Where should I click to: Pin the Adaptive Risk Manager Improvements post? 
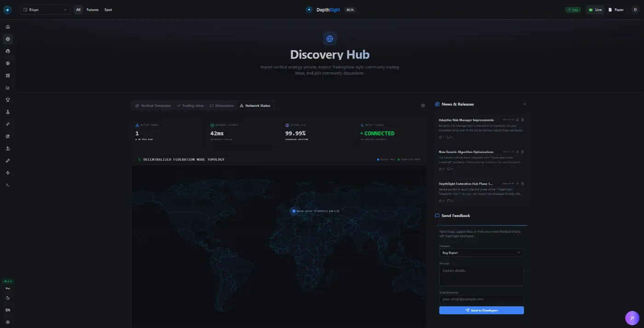(517, 120)
